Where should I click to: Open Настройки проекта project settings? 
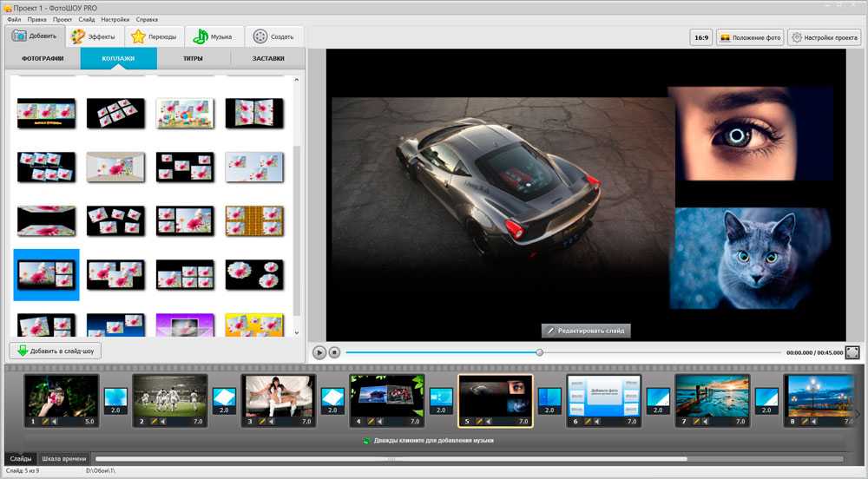point(824,37)
